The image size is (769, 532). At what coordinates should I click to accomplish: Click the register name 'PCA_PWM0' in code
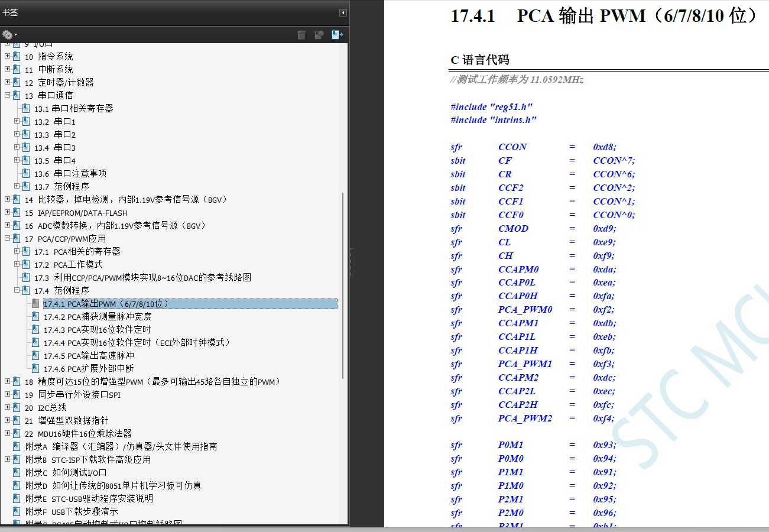click(525, 310)
